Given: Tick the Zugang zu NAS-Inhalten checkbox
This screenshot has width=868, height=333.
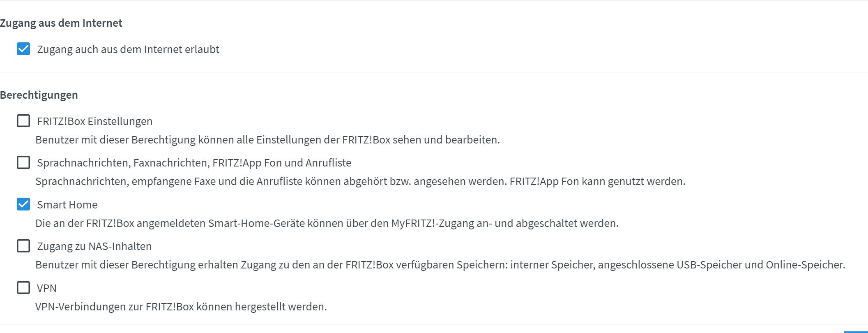Looking at the screenshot, I should [x=23, y=246].
